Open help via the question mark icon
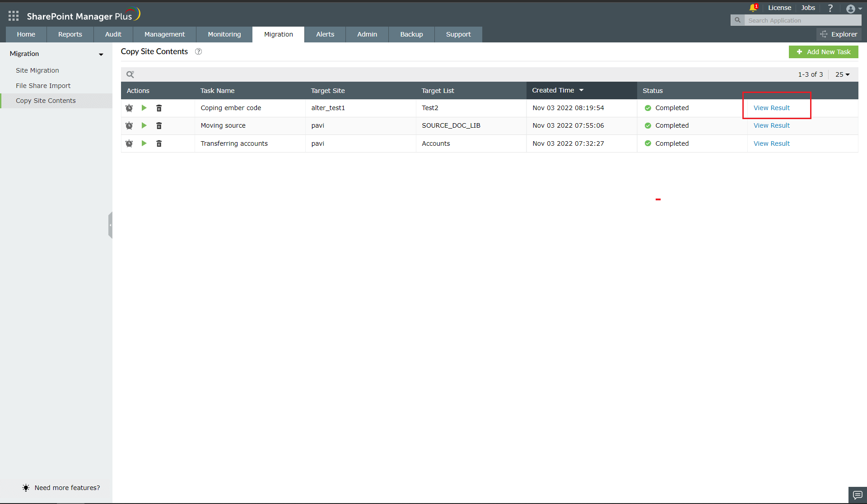Image resolution: width=867 pixels, height=504 pixels. coord(830,8)
